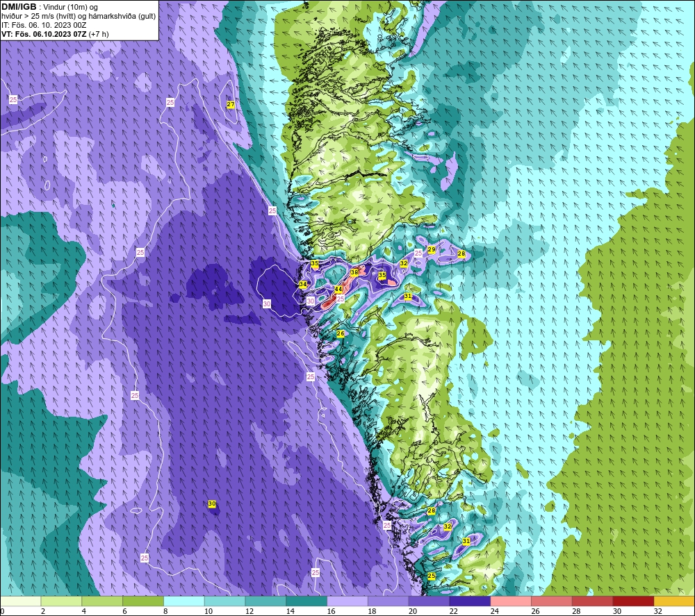695x616 pixels.
Task: Click the color scale tick label 24
Action: tap(495, 611)
